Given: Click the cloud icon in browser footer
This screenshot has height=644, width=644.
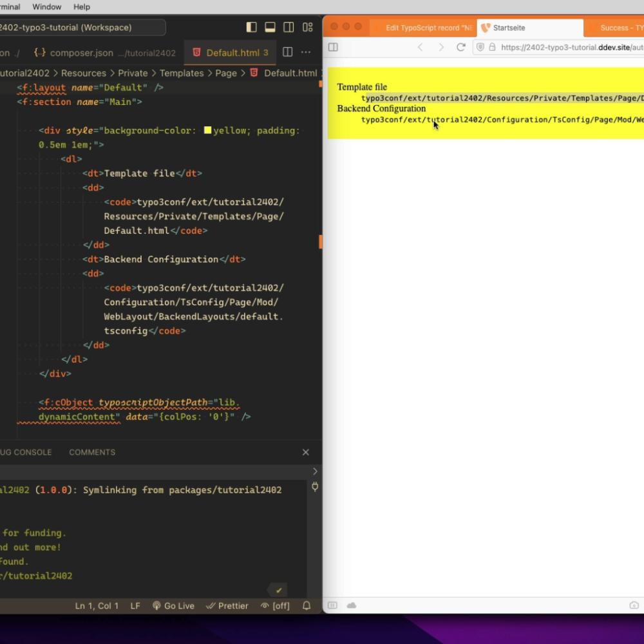Looking at the screenshot, I should [352, 605].
